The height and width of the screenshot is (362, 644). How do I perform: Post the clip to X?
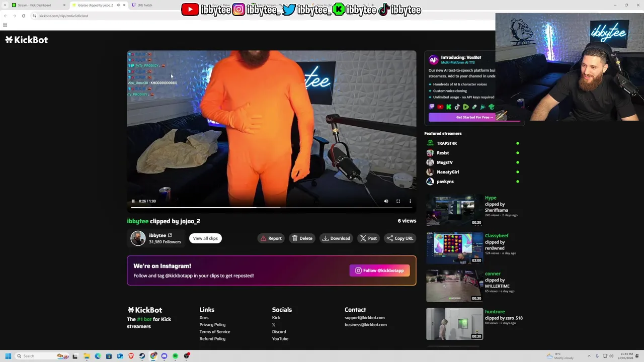point(368,238)
